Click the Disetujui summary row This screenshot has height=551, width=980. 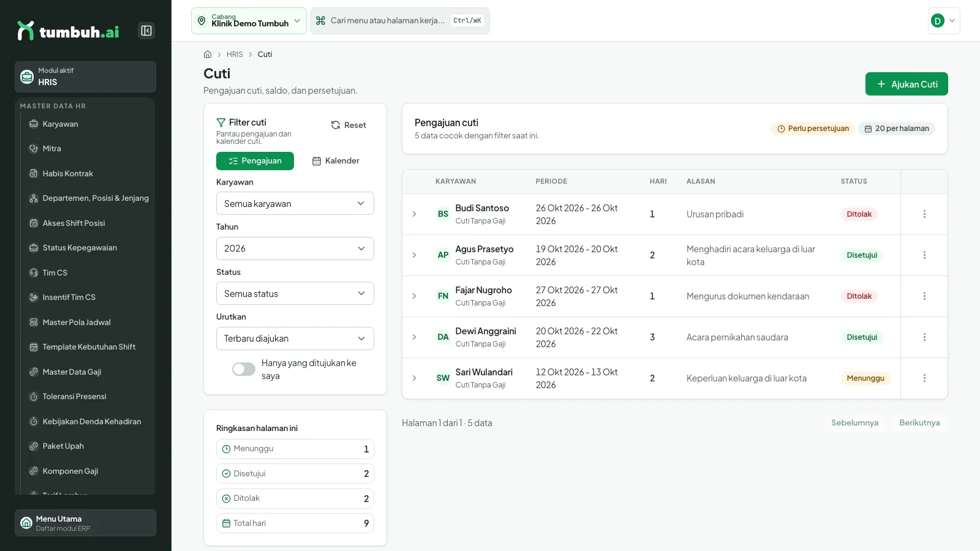click(295, 474)
